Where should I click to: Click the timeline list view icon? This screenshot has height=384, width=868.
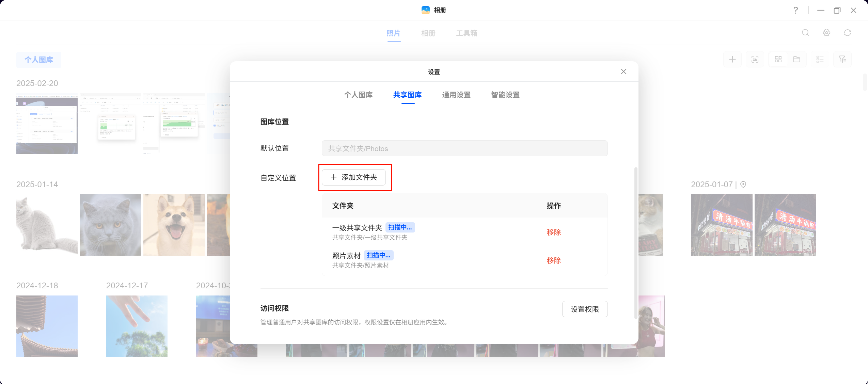[x=820, y=60]
